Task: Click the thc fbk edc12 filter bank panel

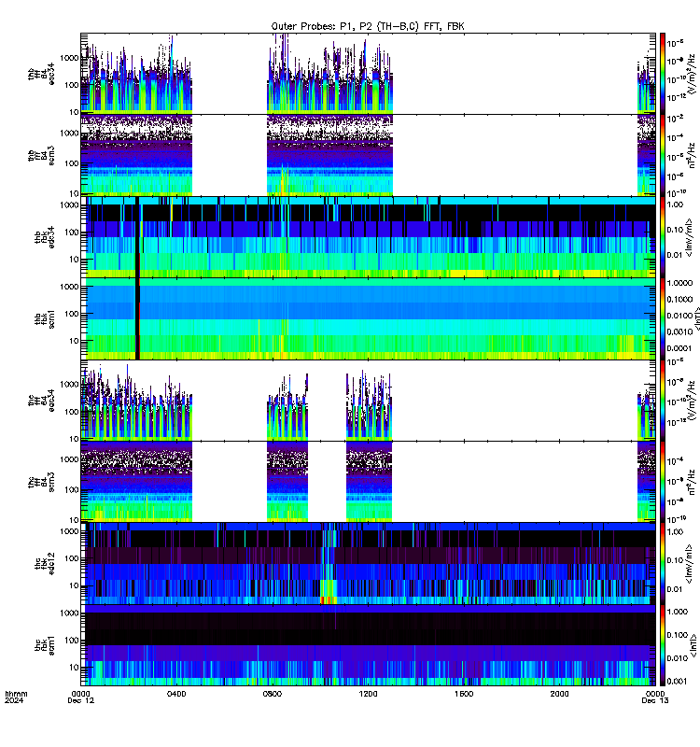Action: coord(368,564)
